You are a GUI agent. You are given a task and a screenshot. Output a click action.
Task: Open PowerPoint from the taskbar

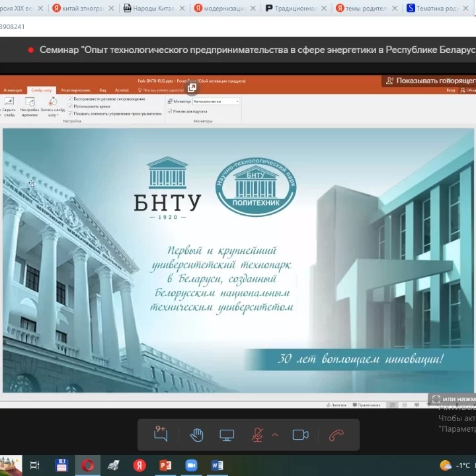(165, 465)
